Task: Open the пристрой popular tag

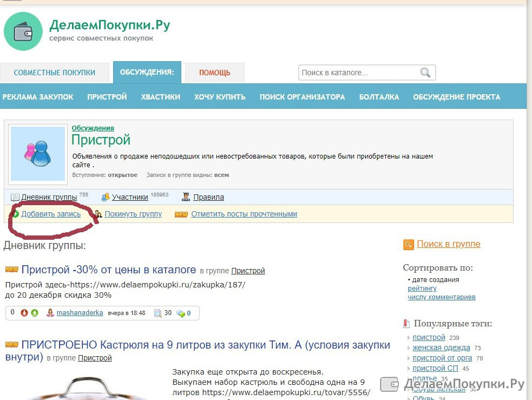Action: [429, 338]
